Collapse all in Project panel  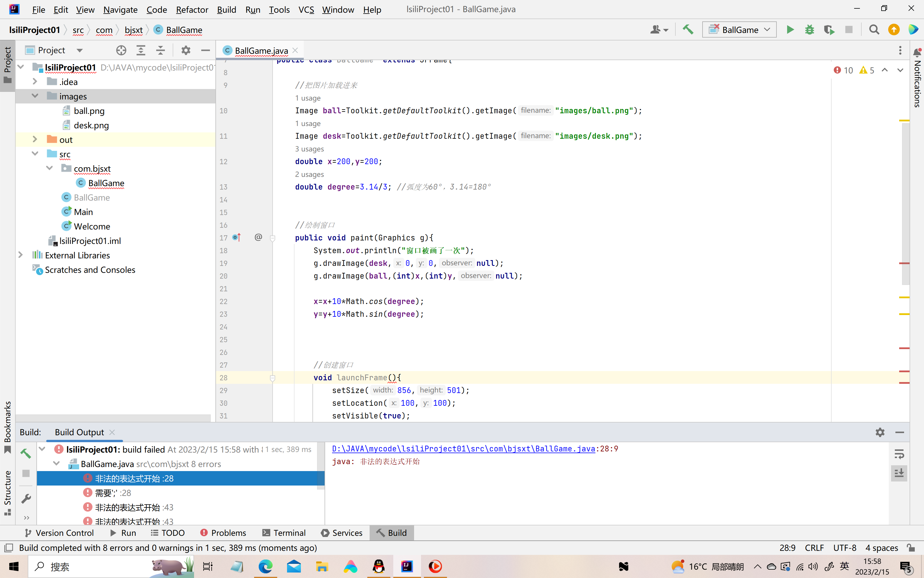[161, 51]
